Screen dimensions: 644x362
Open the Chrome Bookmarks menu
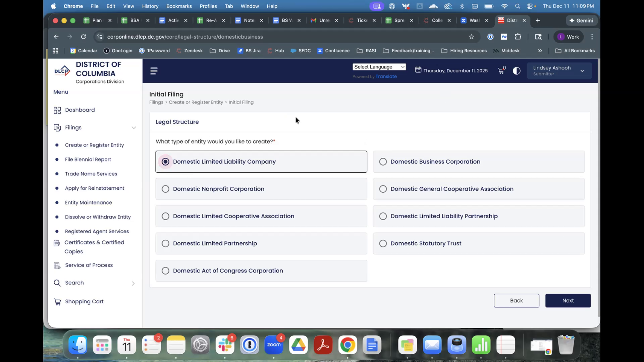179,6
